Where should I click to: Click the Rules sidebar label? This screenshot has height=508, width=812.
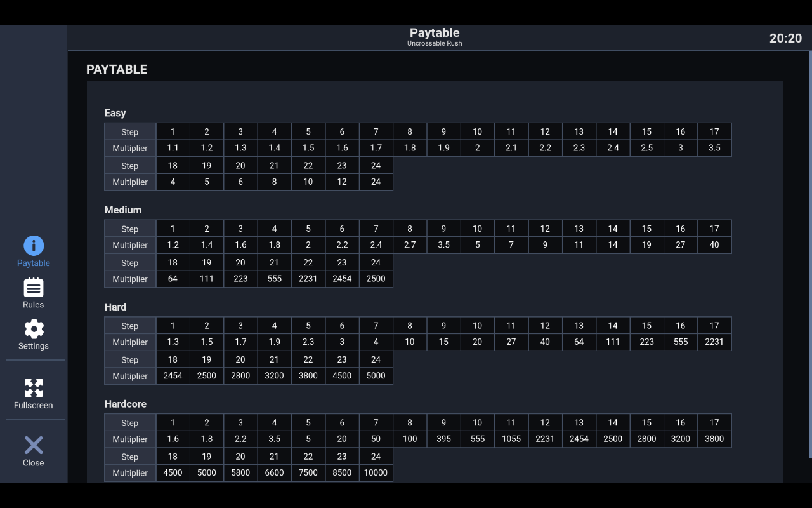[x=34, y=305]
